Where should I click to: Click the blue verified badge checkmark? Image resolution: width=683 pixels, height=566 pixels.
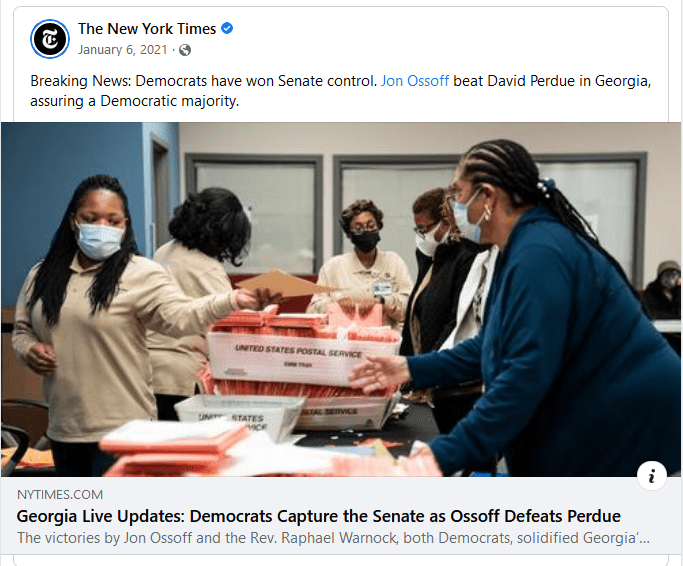[x=227, y=28]
